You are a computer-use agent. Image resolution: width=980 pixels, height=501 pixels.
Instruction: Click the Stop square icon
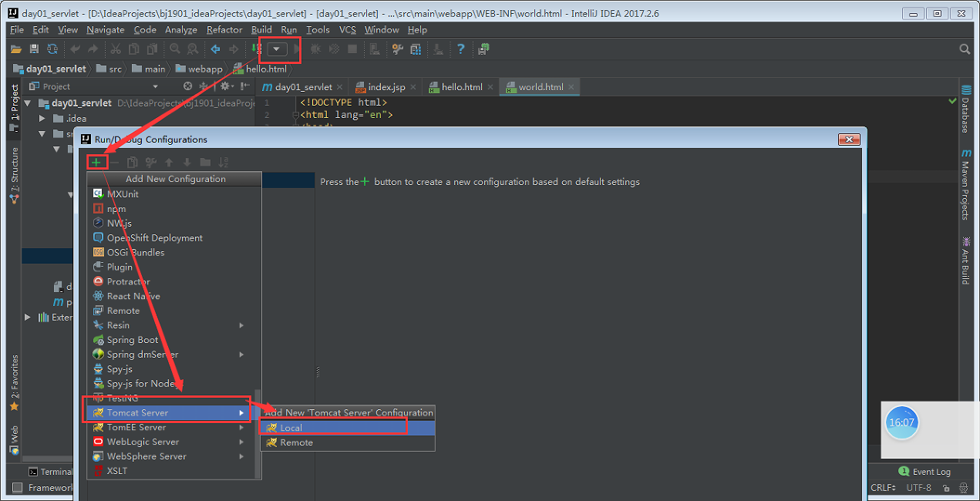pos(352,49)
